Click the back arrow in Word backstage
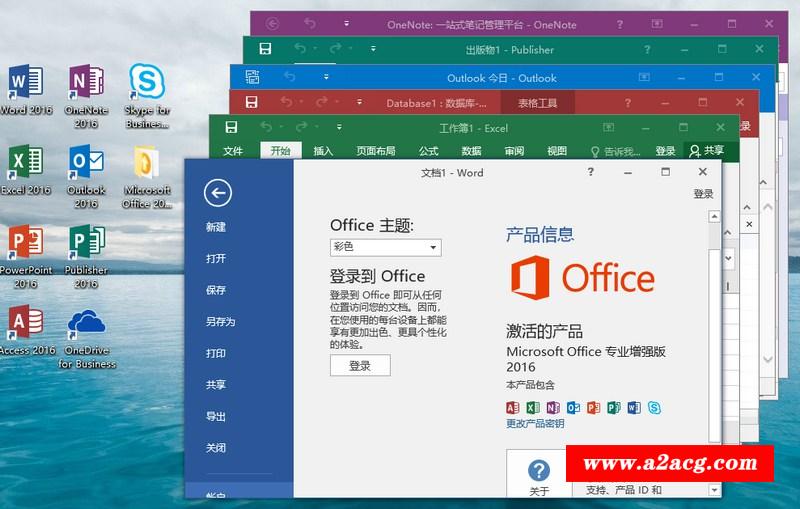800x509 pixels. 217,193
